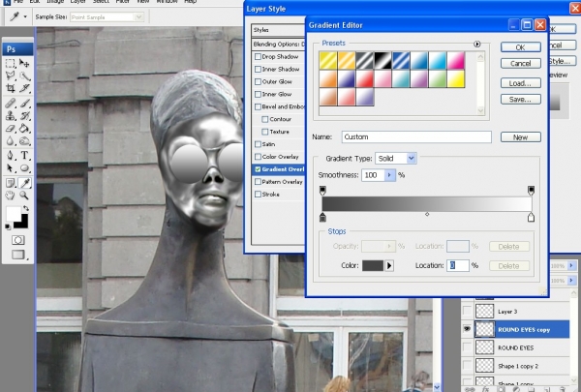Select the Brush tool
581x392 pixels.
coord(24,103)
